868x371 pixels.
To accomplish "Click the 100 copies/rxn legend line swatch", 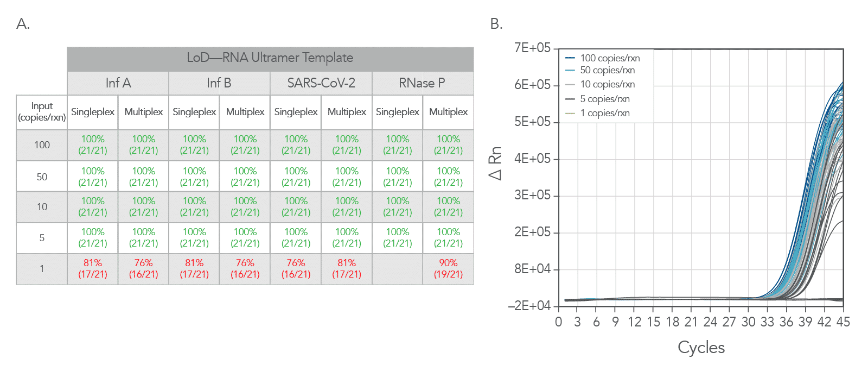I will 570,58.
